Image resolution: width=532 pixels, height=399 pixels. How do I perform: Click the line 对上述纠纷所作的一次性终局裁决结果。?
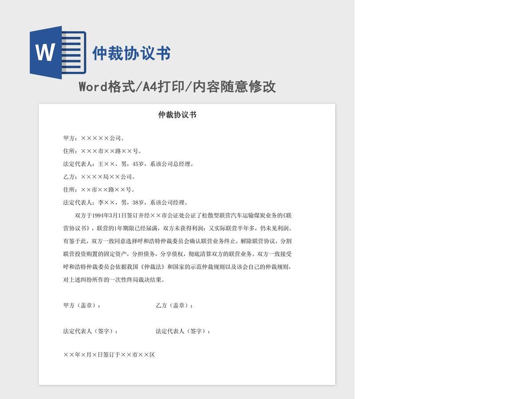tap(115, 280)
